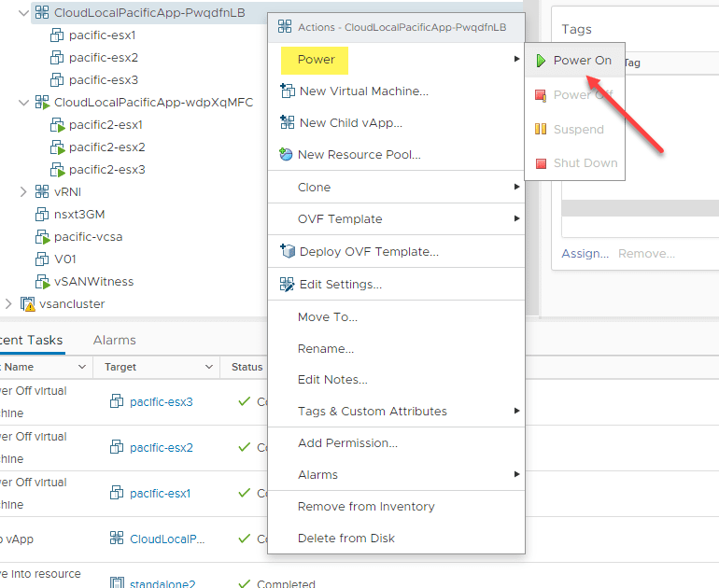The width and height of the screenshot is (719, 588).
Task: Switch to the Alarms tab
Action: [115, 341]
